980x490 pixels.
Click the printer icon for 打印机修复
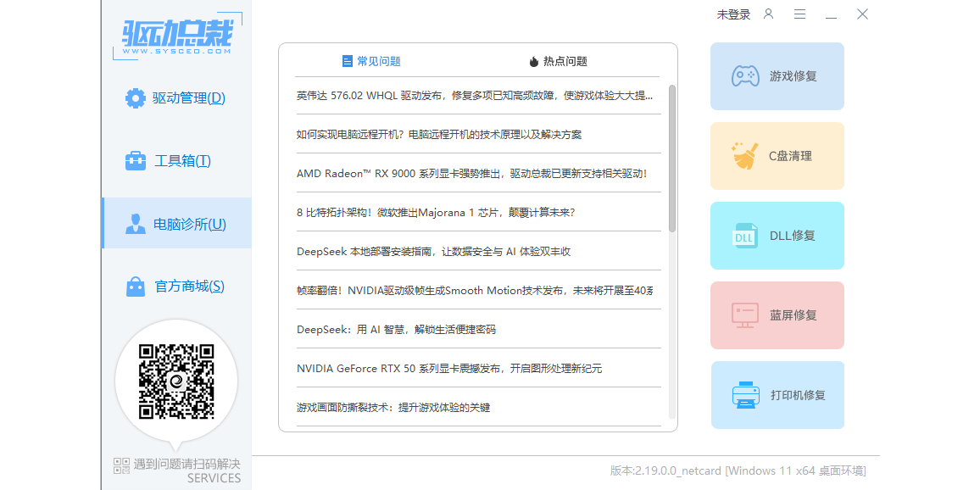coord(746,395)
